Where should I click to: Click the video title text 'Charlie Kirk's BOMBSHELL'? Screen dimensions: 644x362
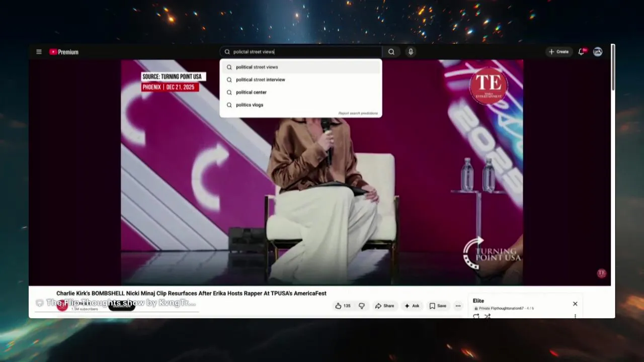pyautogui.click(x=191, y=293)
